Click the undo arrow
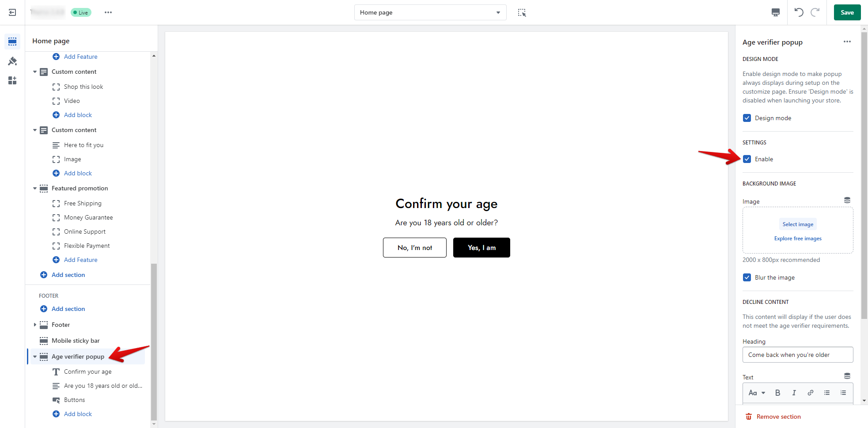 (799, 12)
